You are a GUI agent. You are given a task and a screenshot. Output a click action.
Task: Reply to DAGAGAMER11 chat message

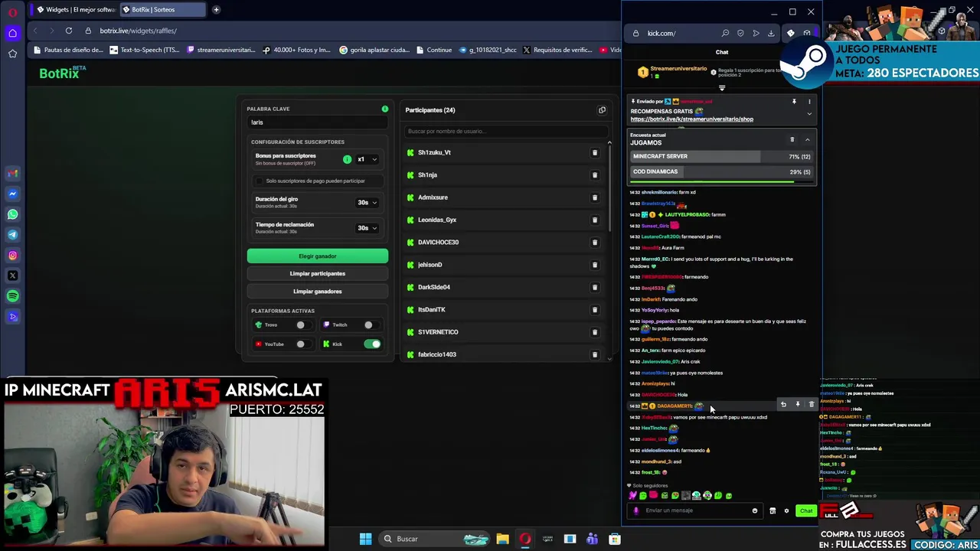[x=783, y=405]
